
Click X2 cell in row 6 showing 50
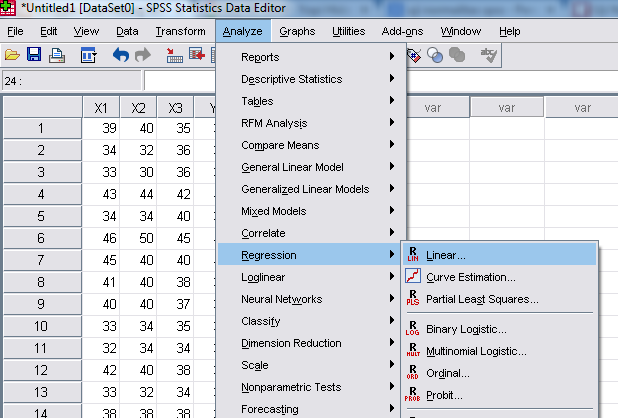pyautogui.click(x=138, y=238)
